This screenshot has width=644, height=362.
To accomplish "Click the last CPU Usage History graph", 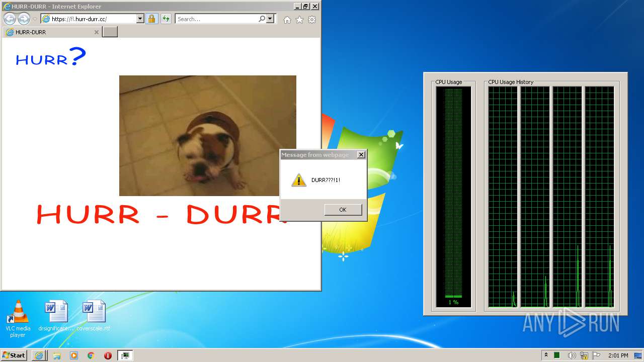I will tap(599, 197).
